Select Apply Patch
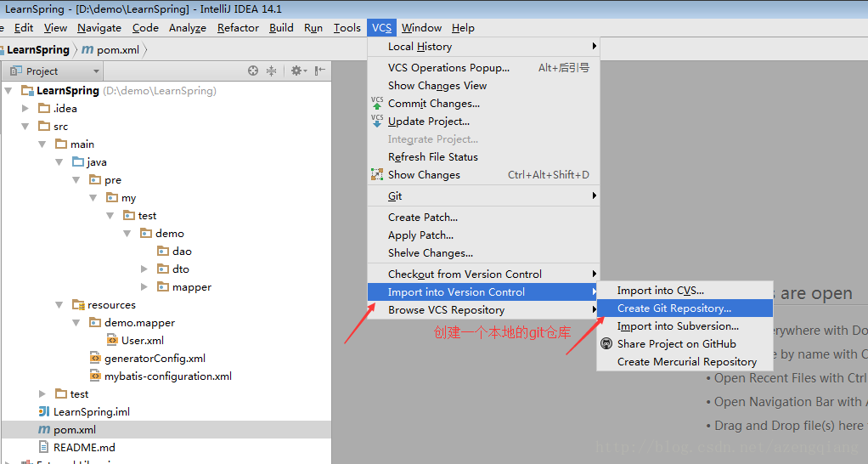 483,235
